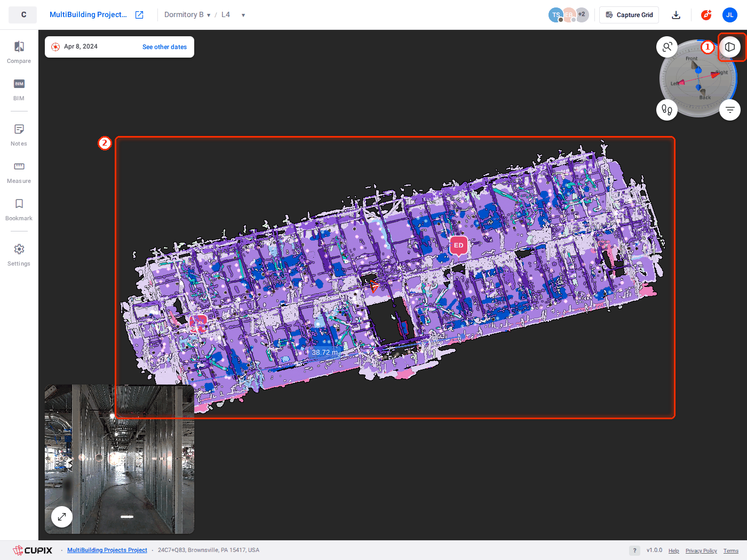Expand the panorama preview with the arrow icon
747x560 pixels.
62,516
